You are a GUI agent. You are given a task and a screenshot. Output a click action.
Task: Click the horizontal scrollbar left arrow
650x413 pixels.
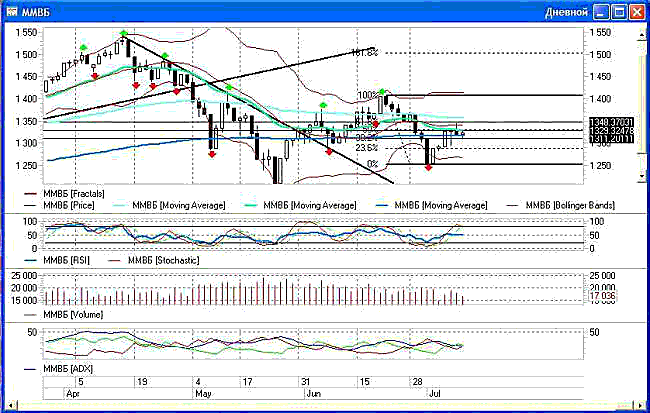(x=10, y=405)
